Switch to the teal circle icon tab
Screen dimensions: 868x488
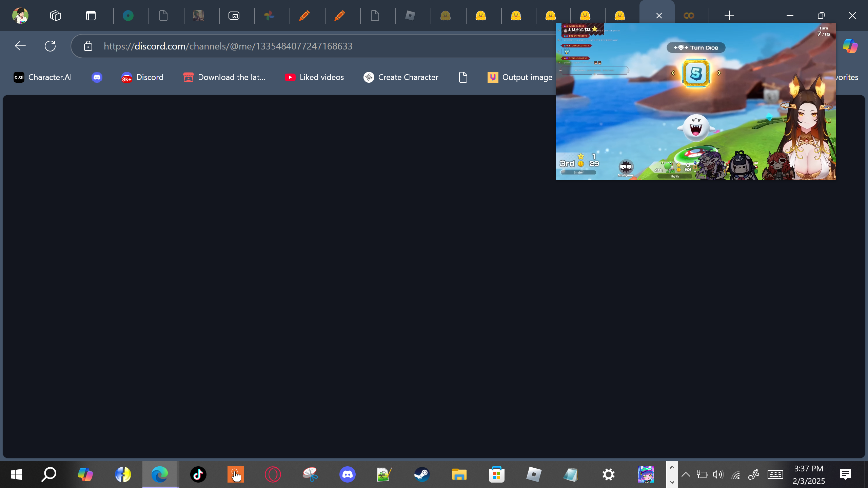pos(128,16)
